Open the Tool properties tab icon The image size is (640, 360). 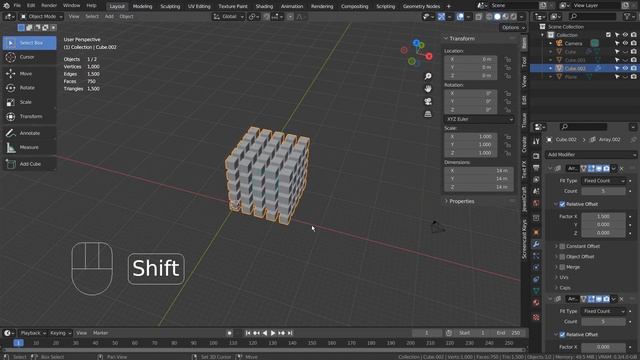pos(536,141)
